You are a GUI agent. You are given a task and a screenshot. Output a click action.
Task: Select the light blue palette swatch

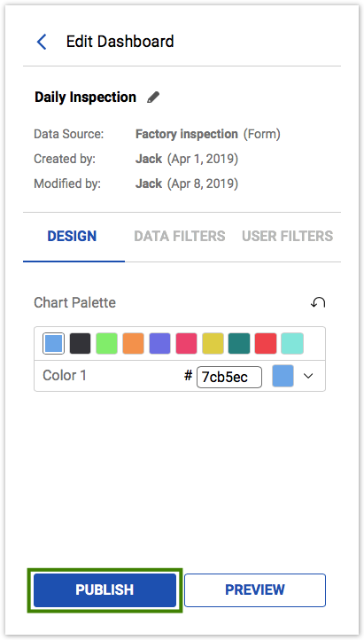(53, 343)
